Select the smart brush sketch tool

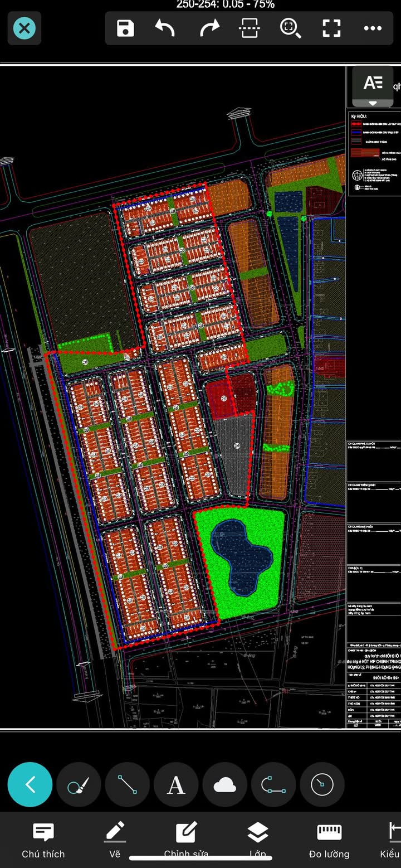(79, 785)
